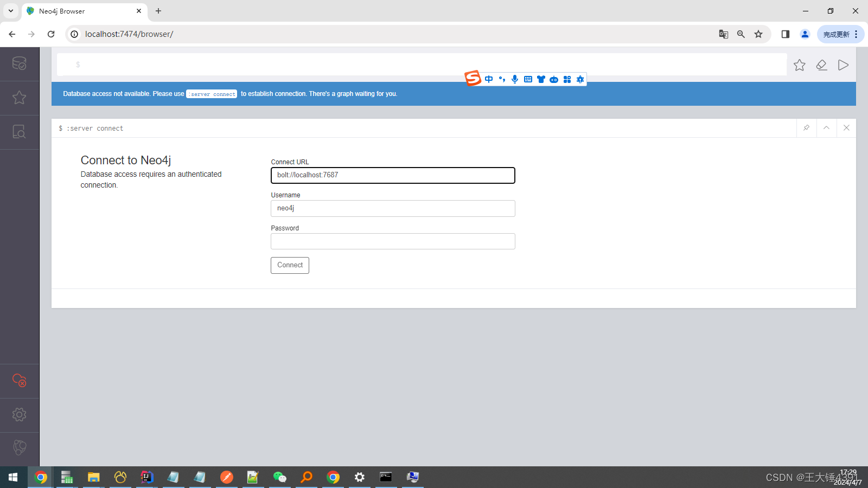Image resolution: width=868 pixels, height=488 pixels.
Task: Open the Documents search sidebar icon
Action: pyautogui.click(x=20, y=132)
